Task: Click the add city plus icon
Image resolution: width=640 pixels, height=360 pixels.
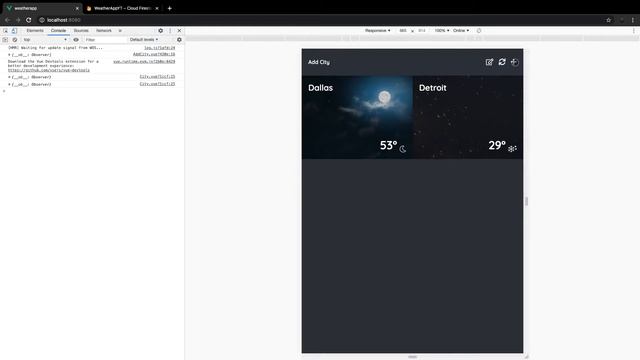Action: click(x=515, y=62)
